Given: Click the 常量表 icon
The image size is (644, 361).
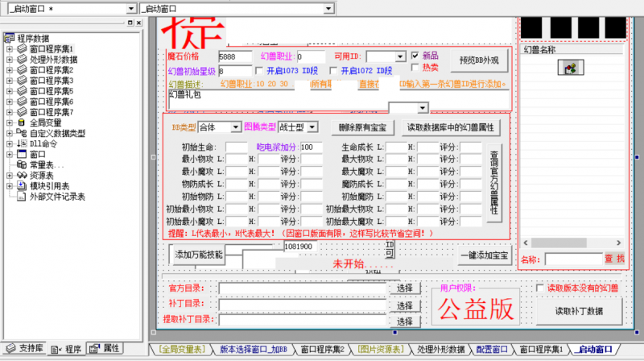Looking at the screenshot, I should coord(22,165).
